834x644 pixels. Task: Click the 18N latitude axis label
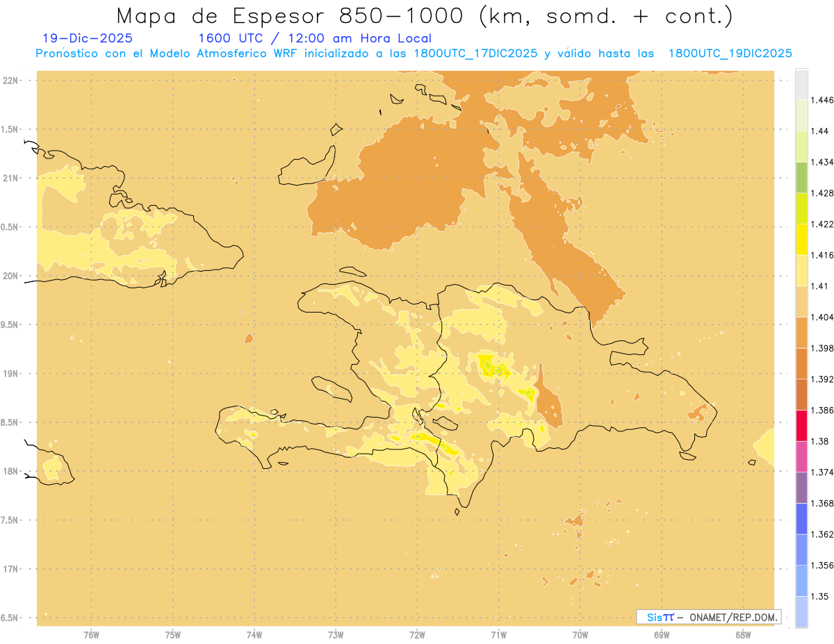[x=12, y=471]
